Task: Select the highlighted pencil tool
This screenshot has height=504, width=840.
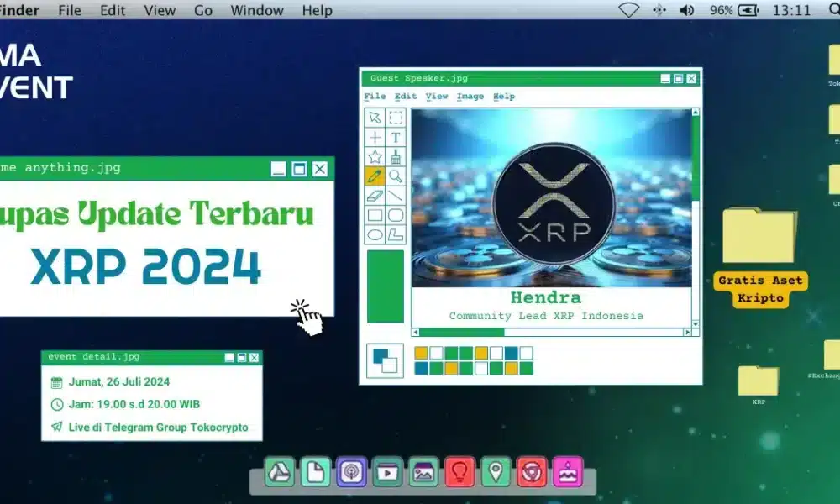Action: click(x=375, y=176)
